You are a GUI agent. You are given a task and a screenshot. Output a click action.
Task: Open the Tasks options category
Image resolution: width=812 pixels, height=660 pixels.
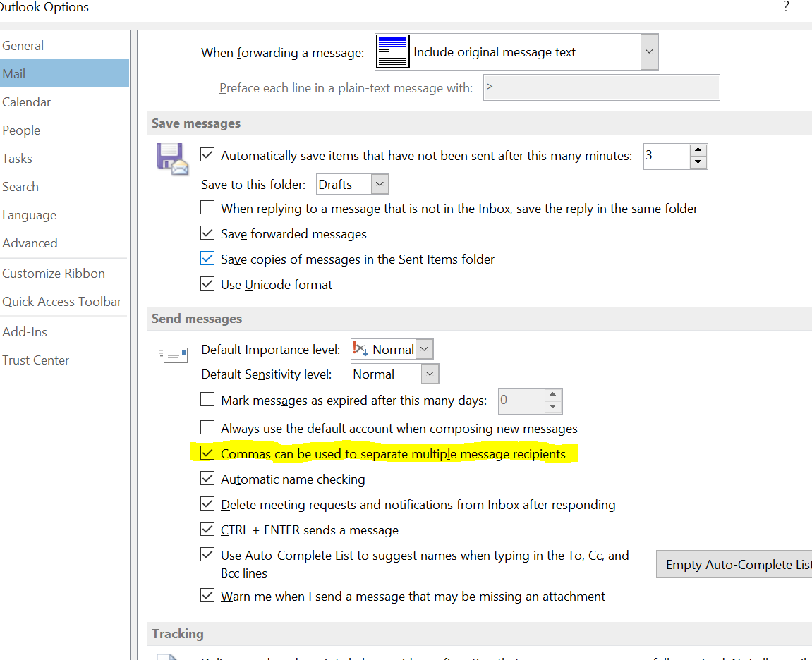[x=64, y=159]
